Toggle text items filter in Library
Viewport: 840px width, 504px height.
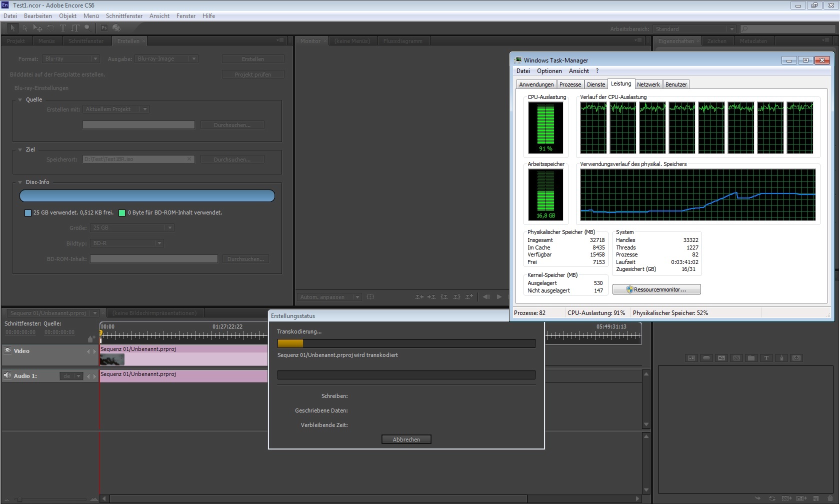[766, 358]
